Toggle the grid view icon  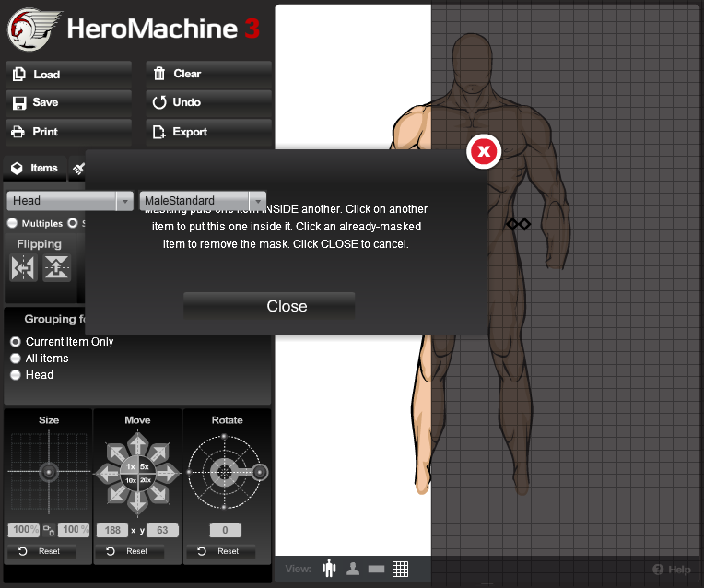[400, 569]
